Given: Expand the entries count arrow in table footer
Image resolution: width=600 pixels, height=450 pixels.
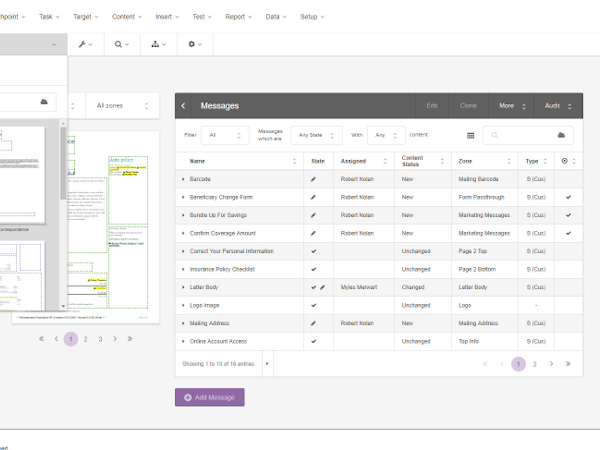Looking at the screenshot, I should point(267,364).
